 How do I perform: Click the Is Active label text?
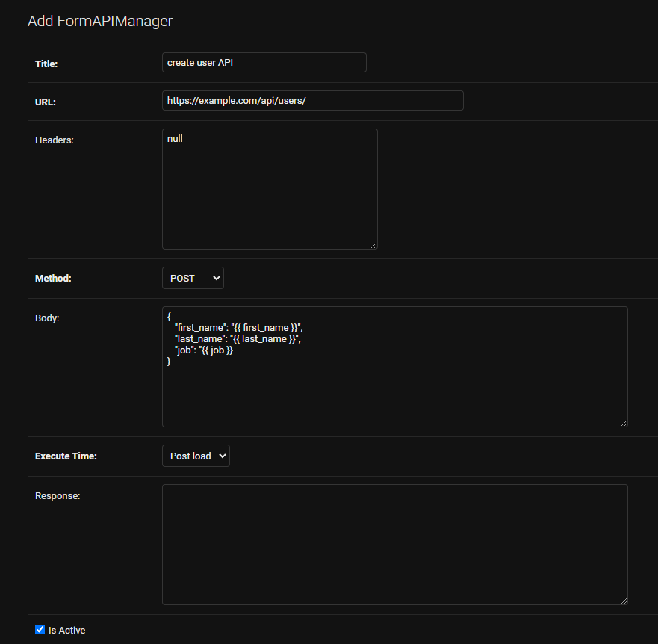pos(66,630)
